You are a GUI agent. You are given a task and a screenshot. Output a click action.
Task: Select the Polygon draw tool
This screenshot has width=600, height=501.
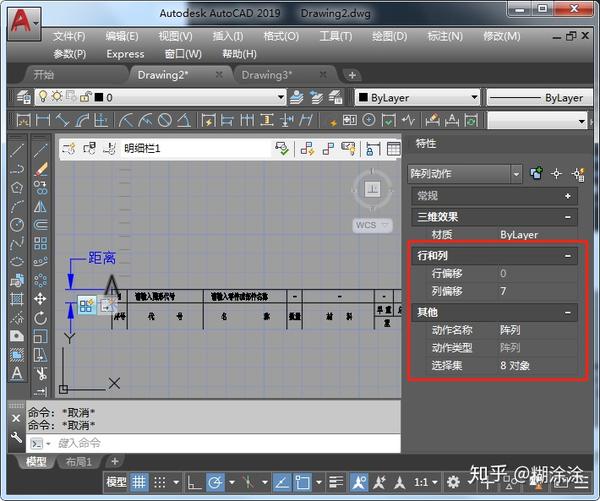pyautogui.click(x=17, y=188)
